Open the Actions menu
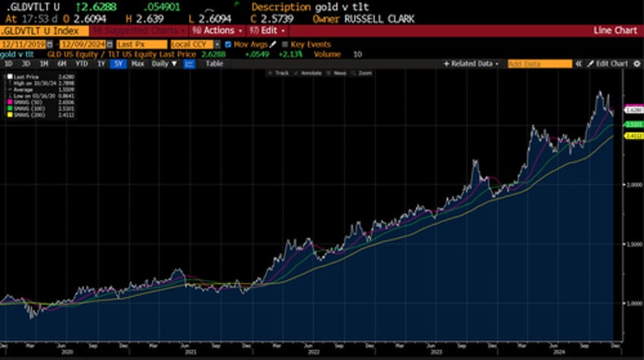This screenshot has width=644, height=360. pyautogui.click(x=218, y=31)
